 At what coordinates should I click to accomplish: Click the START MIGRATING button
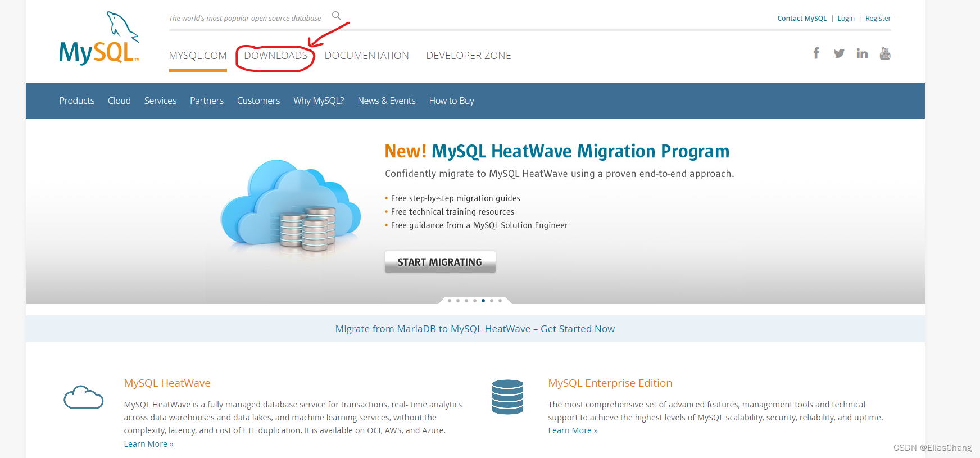coord(440,262)
